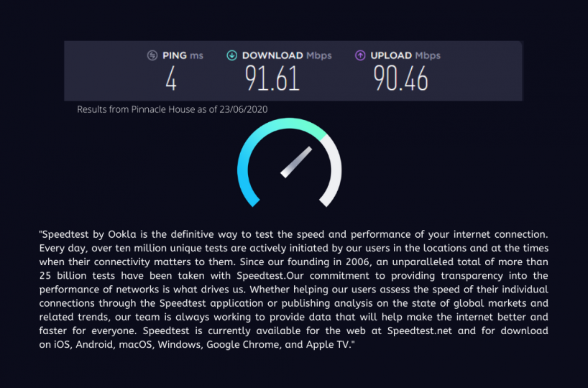Select the UPLOAD label
This screenshot has height=388, width=588.
click(391, 55)
